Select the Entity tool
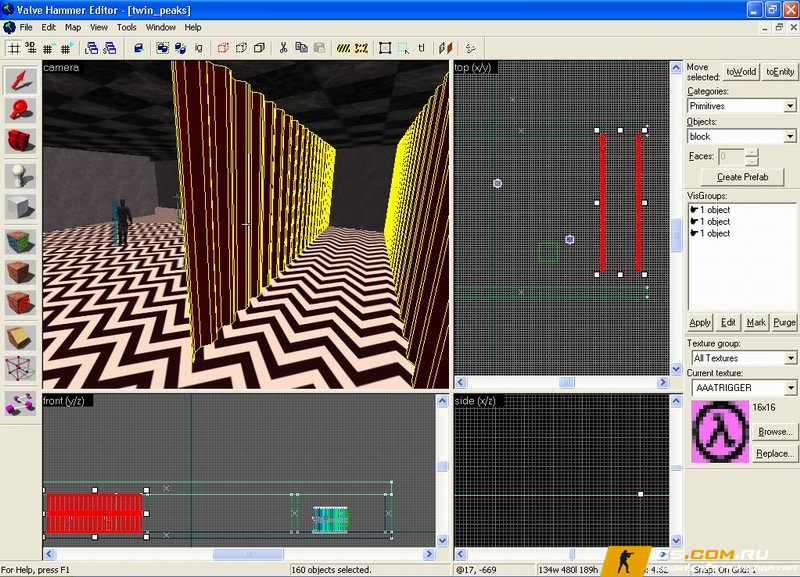 (x=20, y=177)
